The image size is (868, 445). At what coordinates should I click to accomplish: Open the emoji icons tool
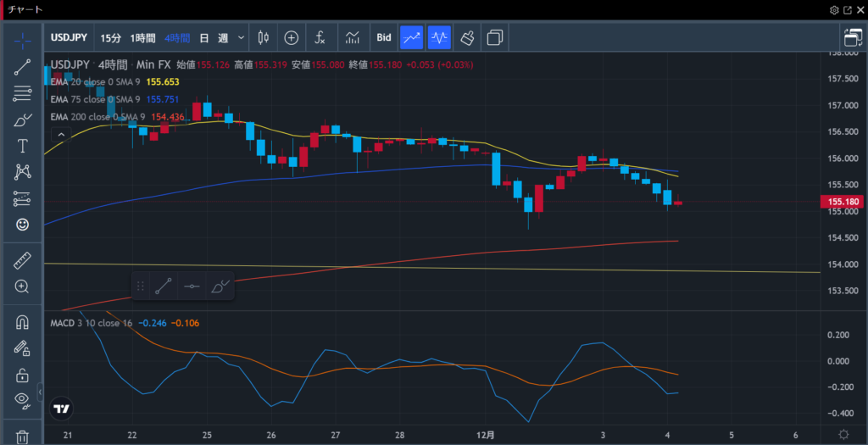[22, 225]
